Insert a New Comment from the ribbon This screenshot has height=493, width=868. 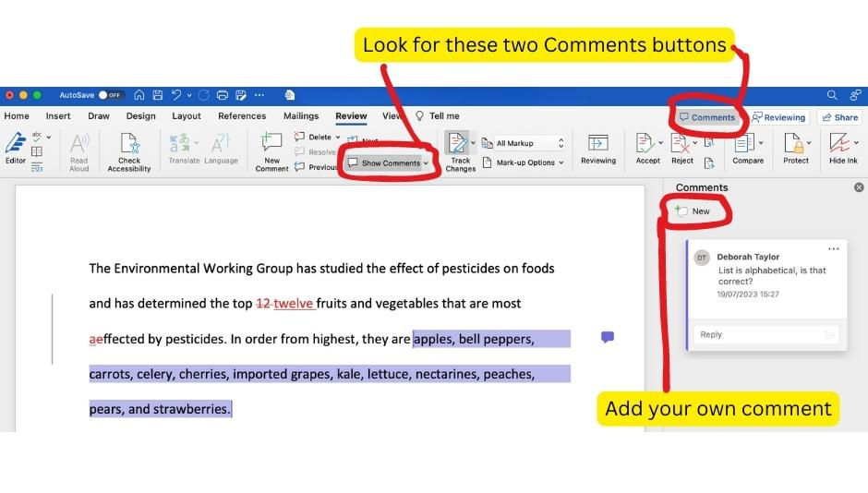point(271,152)
